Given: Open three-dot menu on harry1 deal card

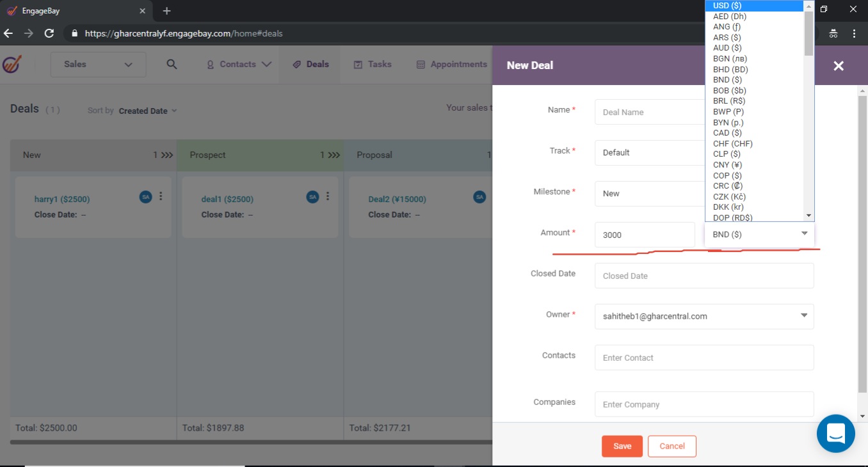Looking at the screenshot, I should coord(161,196).
